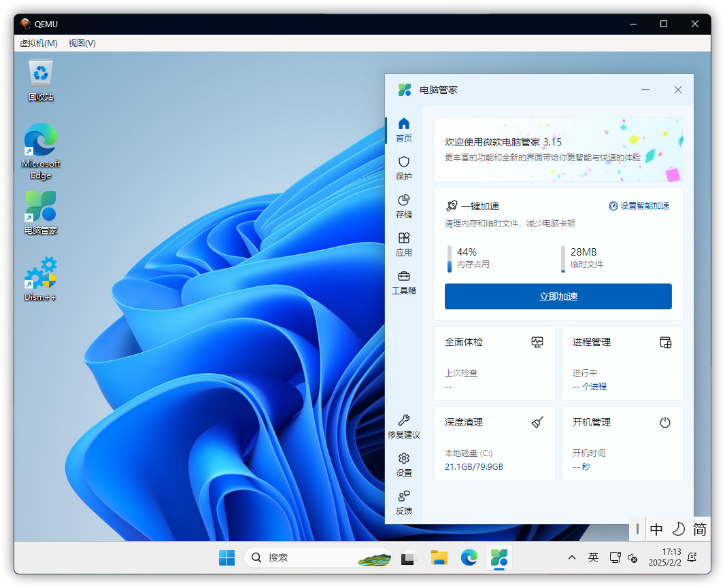Viewport: 725px width, 588px height.
Task: Open the 视图(V) menu in QEMU
Action: coord(82,43)
